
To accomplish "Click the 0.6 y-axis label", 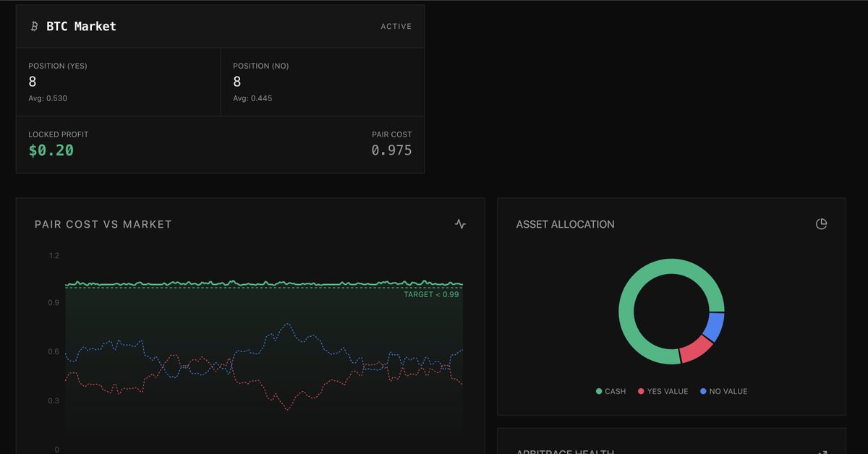I will (x=54, y=352).
